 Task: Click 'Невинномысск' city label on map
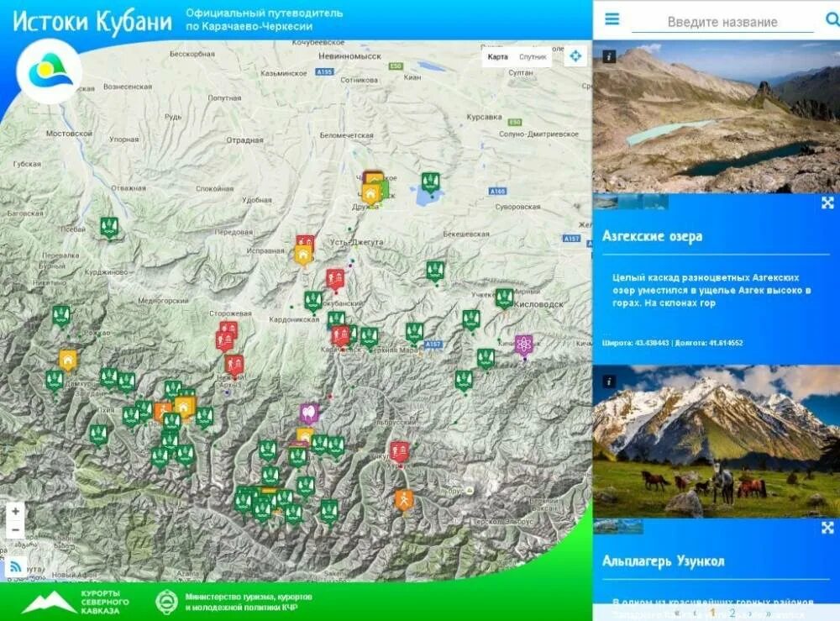(349, 56)
